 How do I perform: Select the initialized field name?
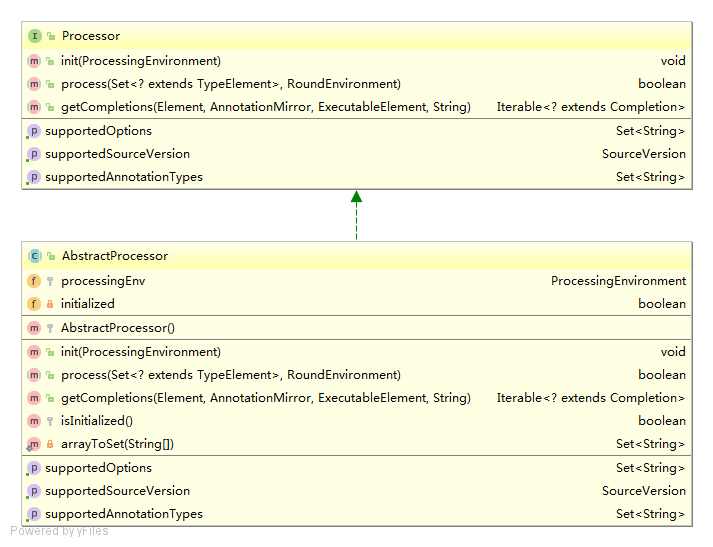pos(88,304)
